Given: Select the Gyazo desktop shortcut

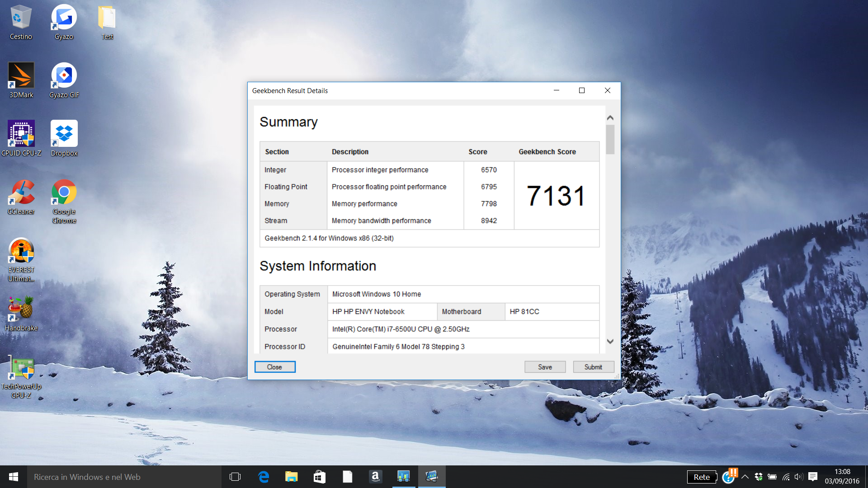Looking at the screenshot, I should (64, 23).
